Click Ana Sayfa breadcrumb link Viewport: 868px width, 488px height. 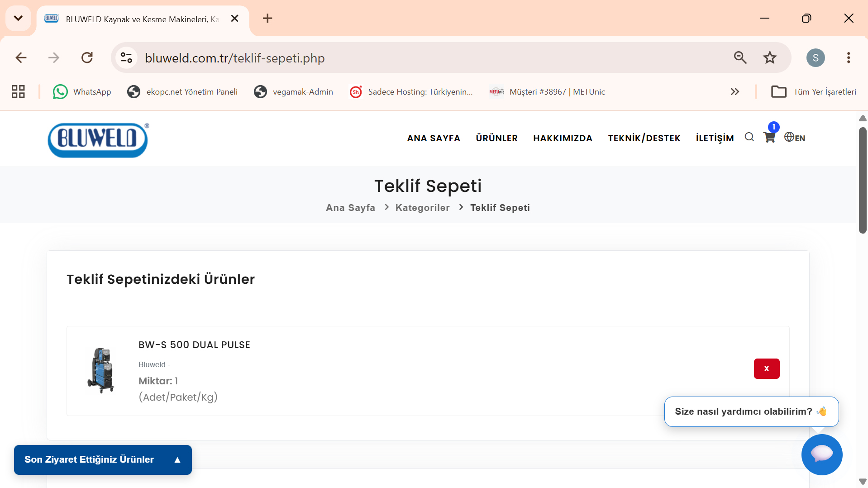pos(350,208)
